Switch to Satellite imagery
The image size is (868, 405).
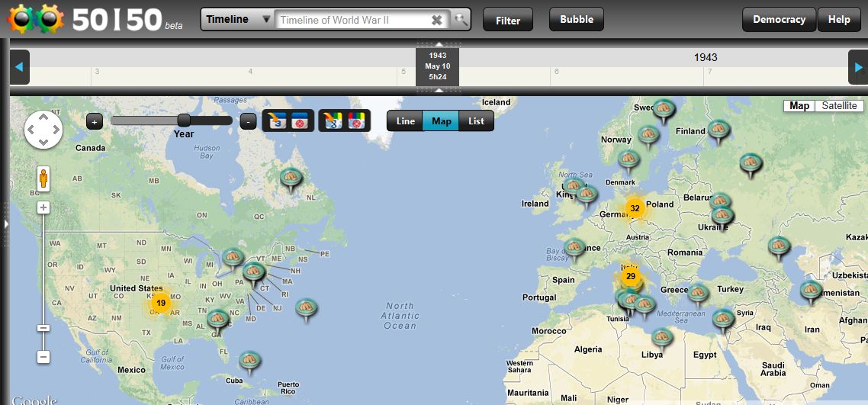[x=839, y=106]
